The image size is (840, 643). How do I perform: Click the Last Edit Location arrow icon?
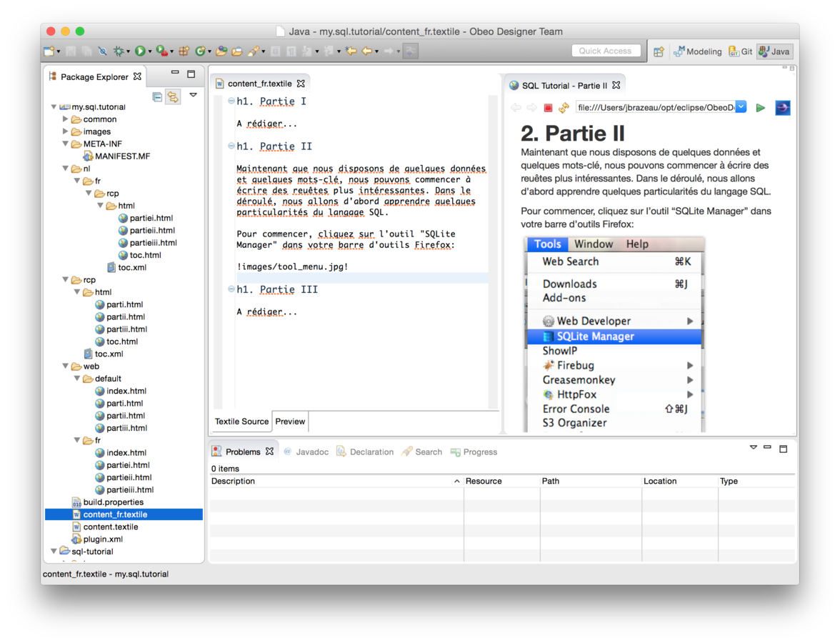pos(351,51)
